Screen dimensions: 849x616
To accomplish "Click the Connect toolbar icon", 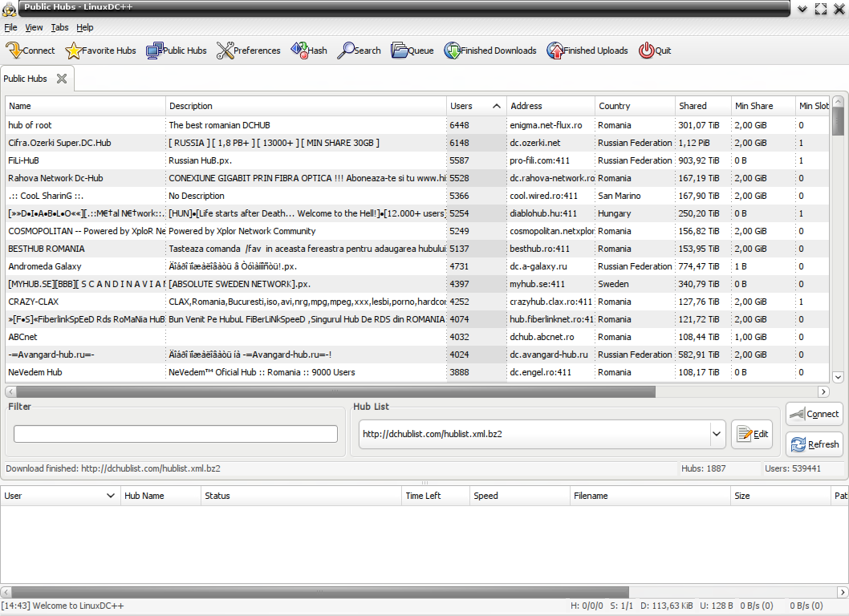I will (14, 51).
